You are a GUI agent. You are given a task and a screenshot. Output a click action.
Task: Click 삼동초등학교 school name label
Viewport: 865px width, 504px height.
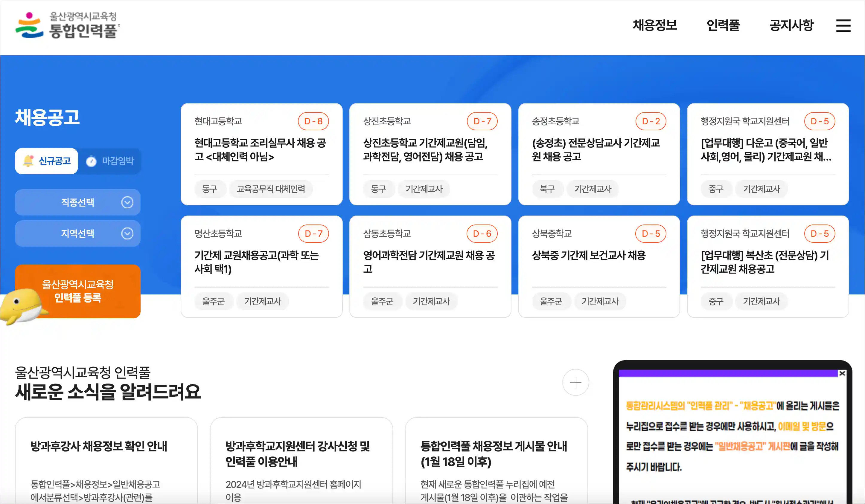pyautogui.click(x=387, y=234)
